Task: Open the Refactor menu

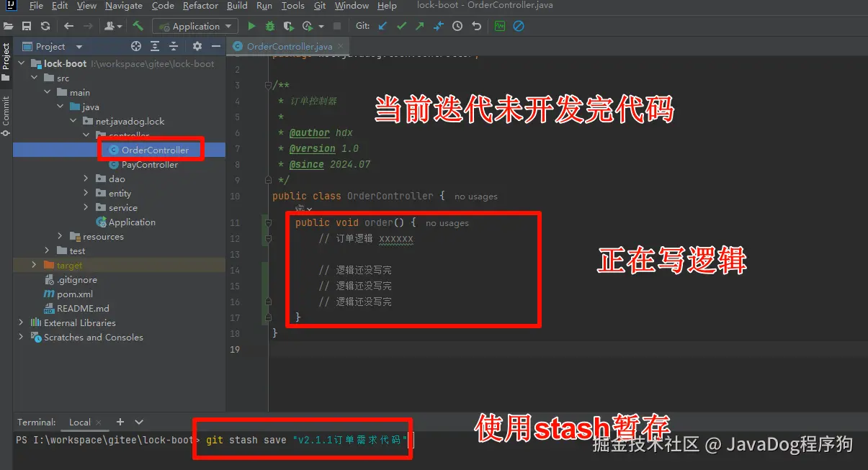Action: 200,6
